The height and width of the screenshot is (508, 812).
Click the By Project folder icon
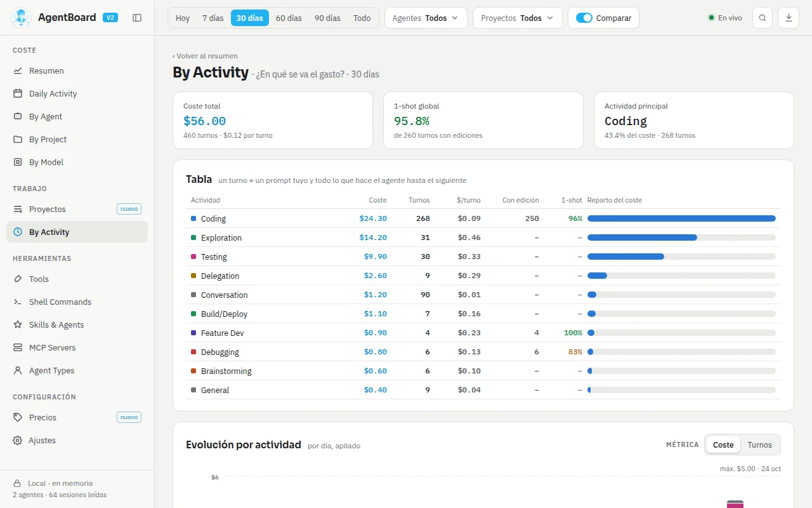pyautogui.click(x=18, y=140)
